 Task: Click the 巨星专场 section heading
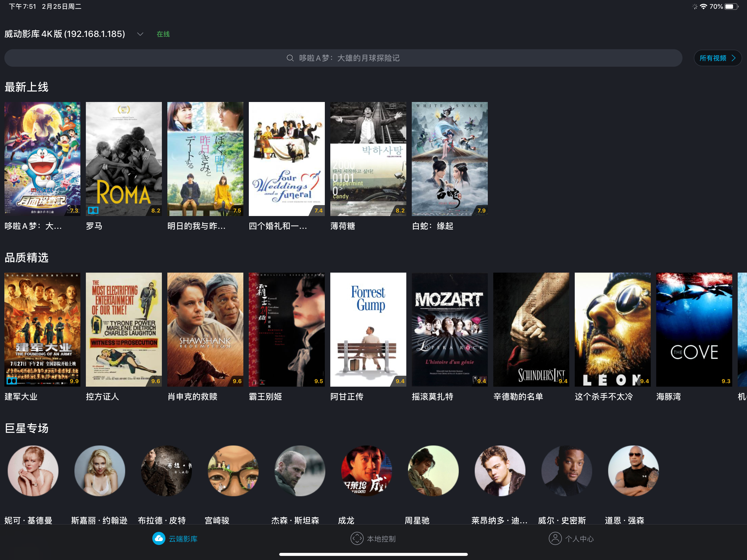(26, 428)
